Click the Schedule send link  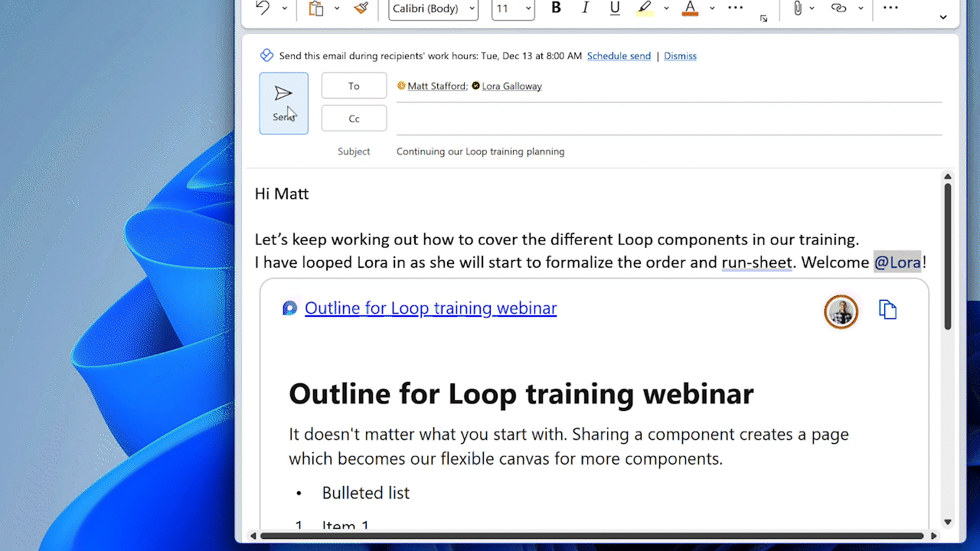coord(619,56)
